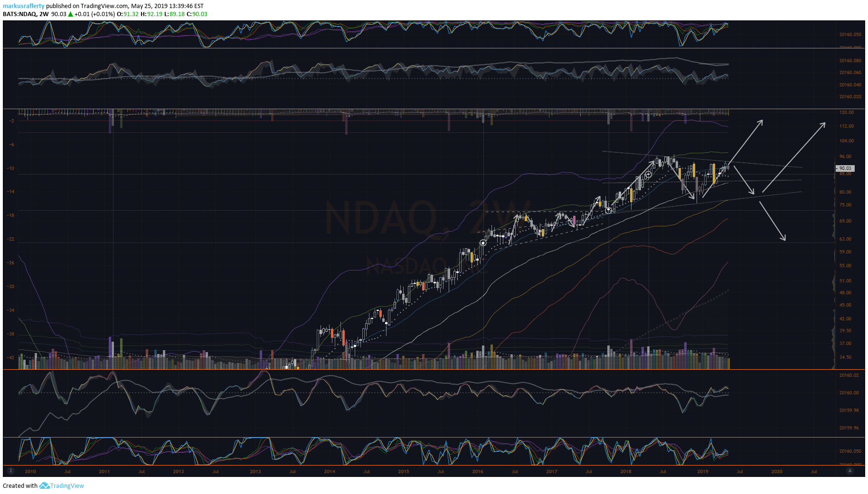
Task: Click the 20160.020 indicator scale value
Action: click(850, 96)
